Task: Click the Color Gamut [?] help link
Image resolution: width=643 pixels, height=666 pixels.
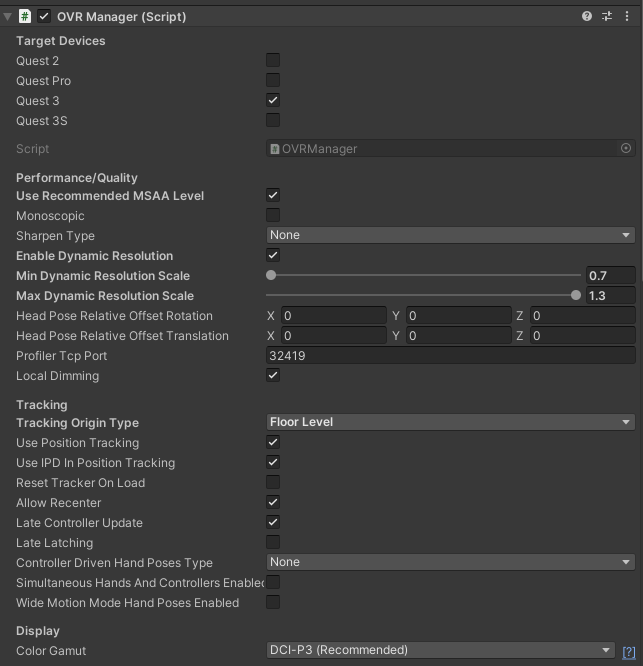Action: coord(629,652)
